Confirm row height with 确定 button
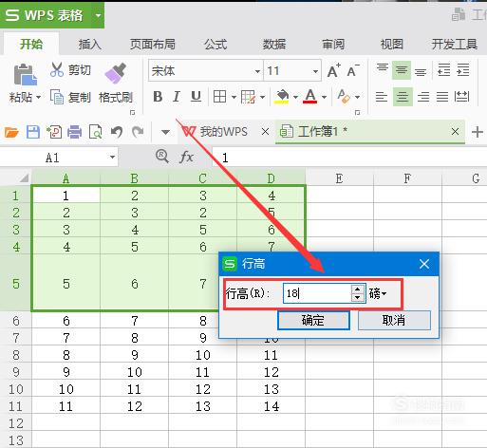487x448 pixels. 313,320
